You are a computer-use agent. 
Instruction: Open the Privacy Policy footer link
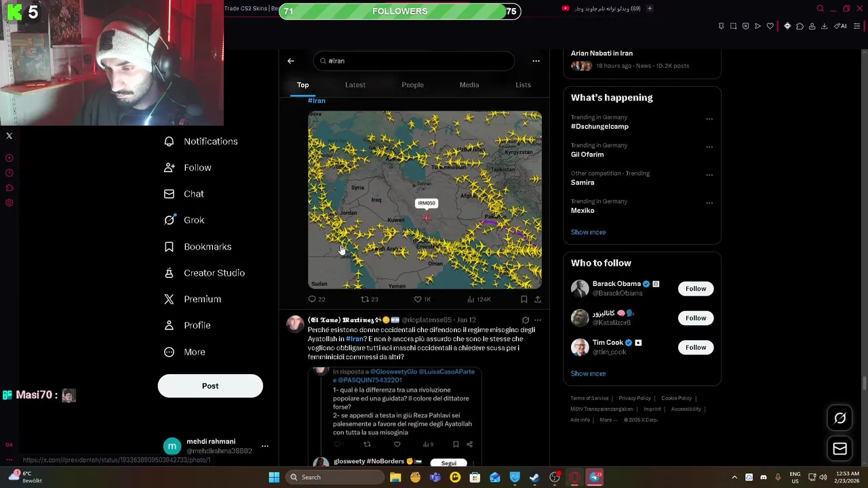pyautogui.click(x=635, y=398)
